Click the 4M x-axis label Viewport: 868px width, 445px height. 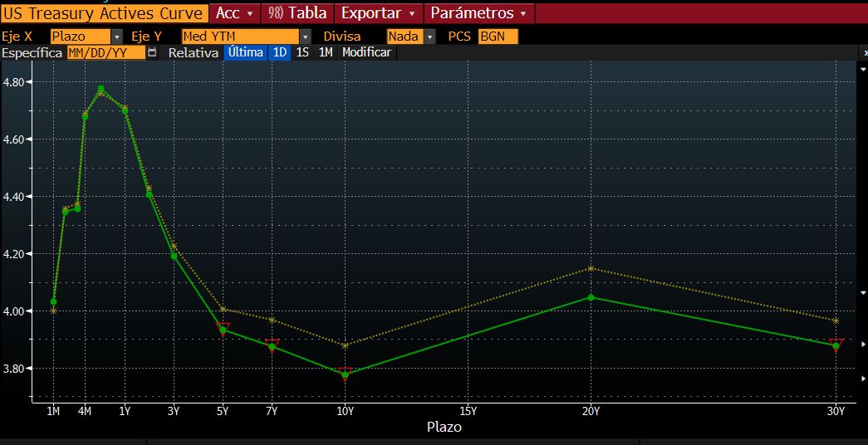84,411
